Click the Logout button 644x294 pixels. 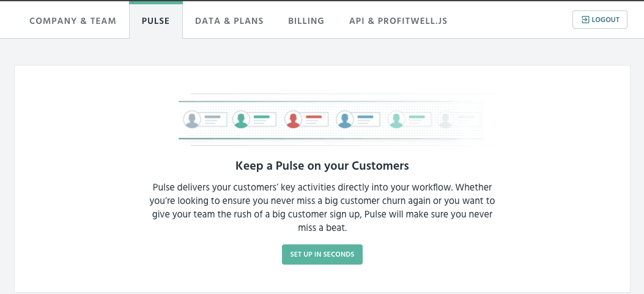(599, 20)
